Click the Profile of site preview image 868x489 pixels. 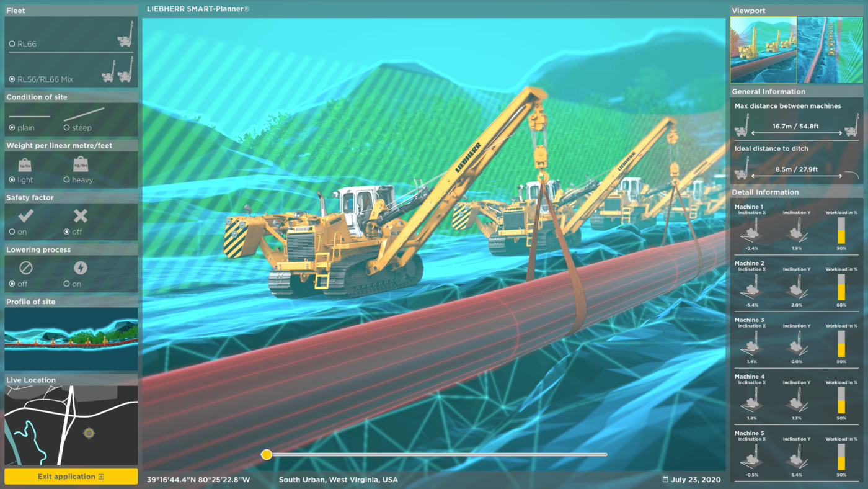71,339
